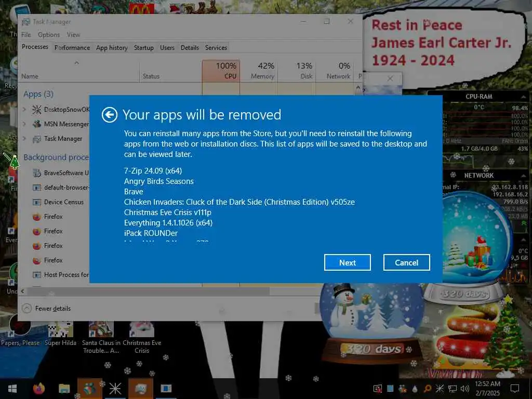Open the View menu in Task Manager

pos(73,35)
